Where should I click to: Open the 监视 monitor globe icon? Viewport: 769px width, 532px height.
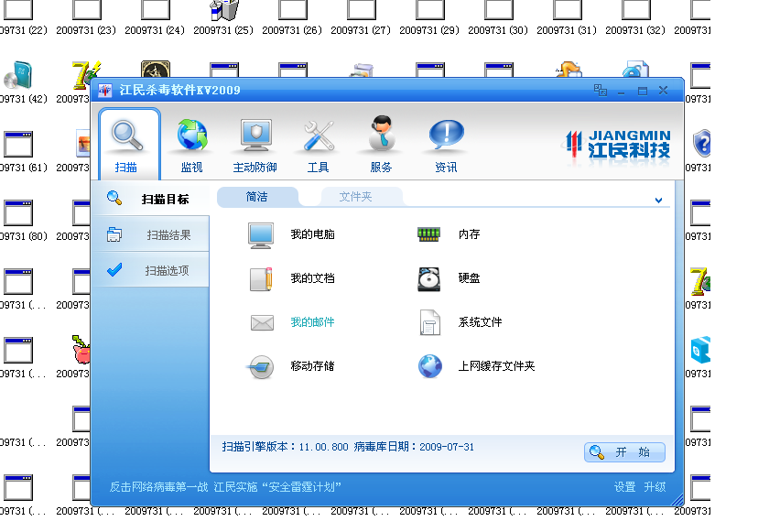191,136
